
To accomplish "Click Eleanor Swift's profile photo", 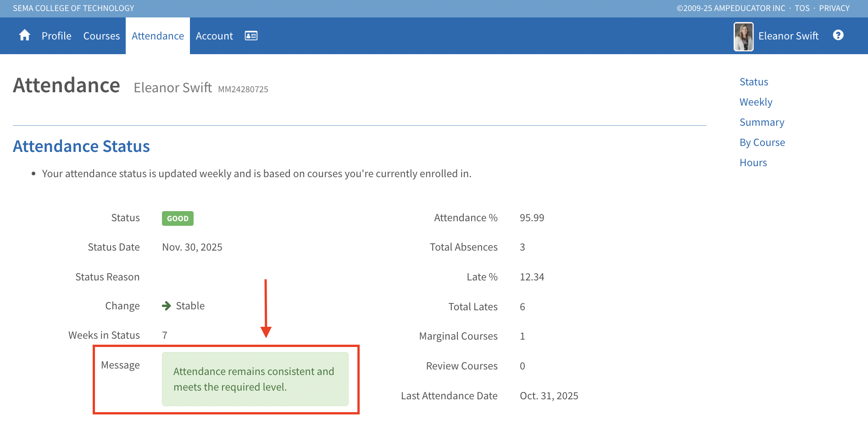I will pos(743,36).
